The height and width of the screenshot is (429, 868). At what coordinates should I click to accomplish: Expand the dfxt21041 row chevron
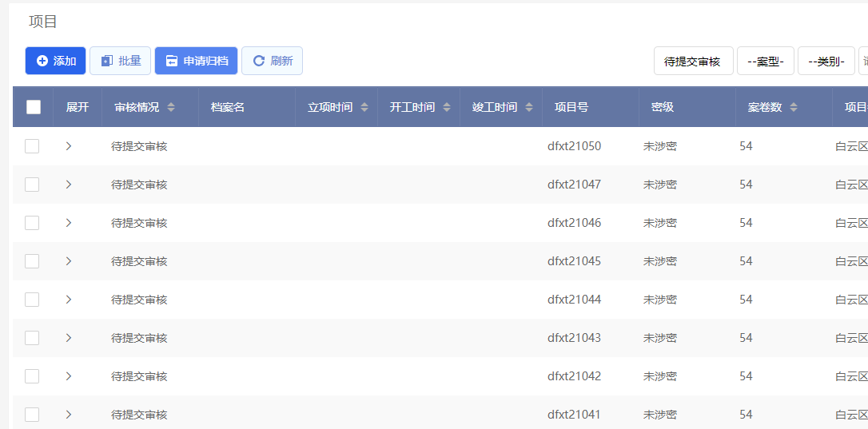click(x=69, y=415)
